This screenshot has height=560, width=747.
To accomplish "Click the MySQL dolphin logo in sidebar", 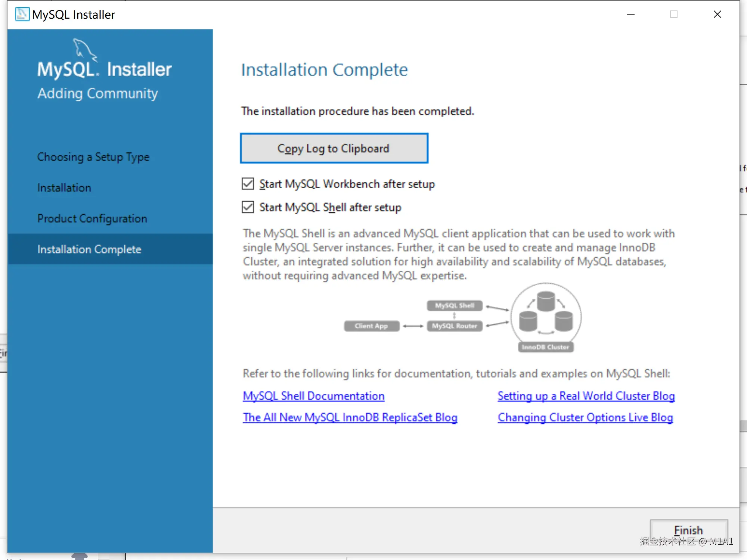I will coord(84,50).
